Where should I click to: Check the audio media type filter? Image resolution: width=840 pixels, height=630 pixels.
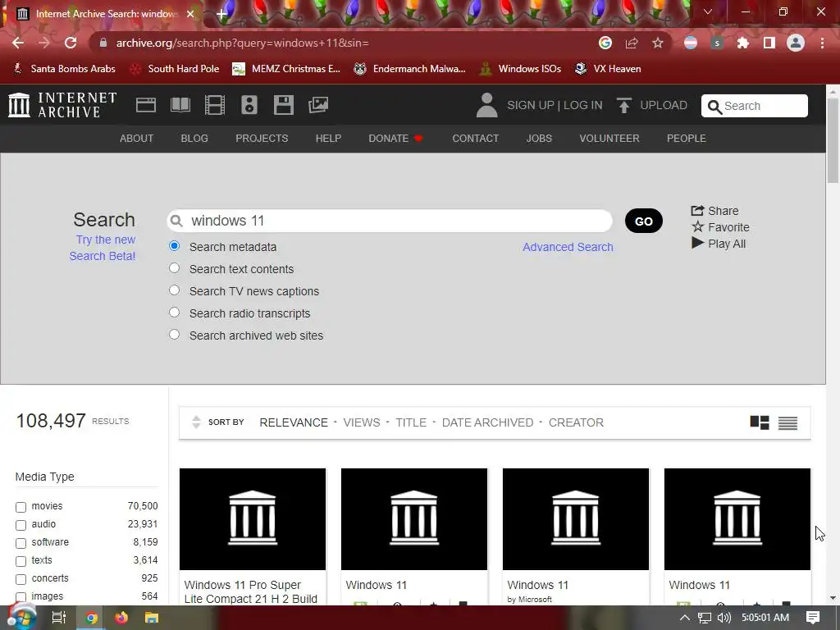pos(21,525)
